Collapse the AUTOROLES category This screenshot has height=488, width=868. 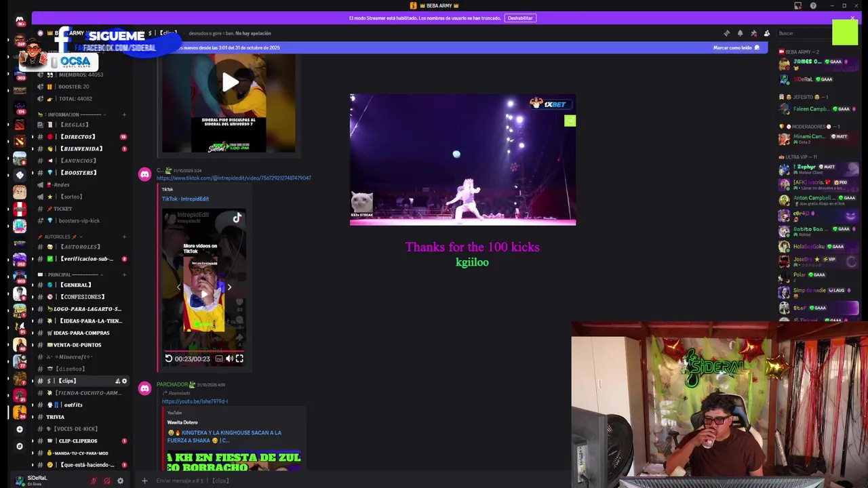point(60,237)
